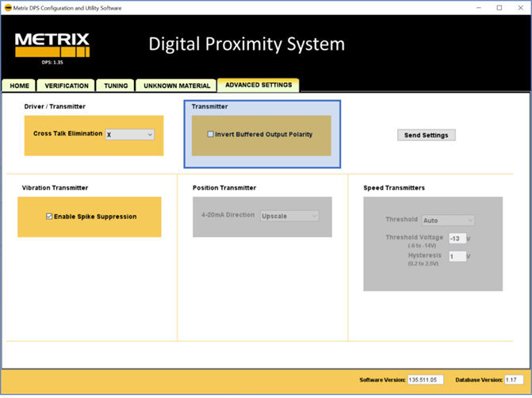This screenshot has height=398, width=532.
Task: Click the Metrix logo in header
Action: [52, 46]
